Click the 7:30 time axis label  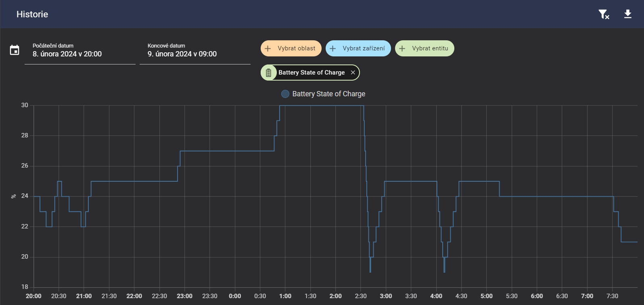(612, 296)
